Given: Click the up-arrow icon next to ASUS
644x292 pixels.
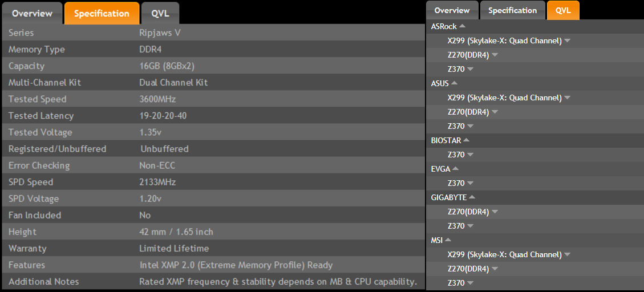Looking at the screenshot, I should point(454,83).
